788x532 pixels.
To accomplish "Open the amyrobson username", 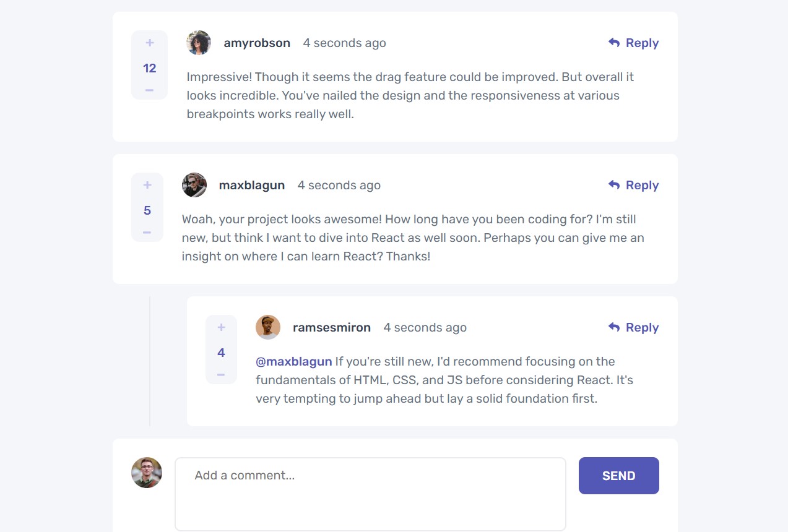I will click(257, 43).
